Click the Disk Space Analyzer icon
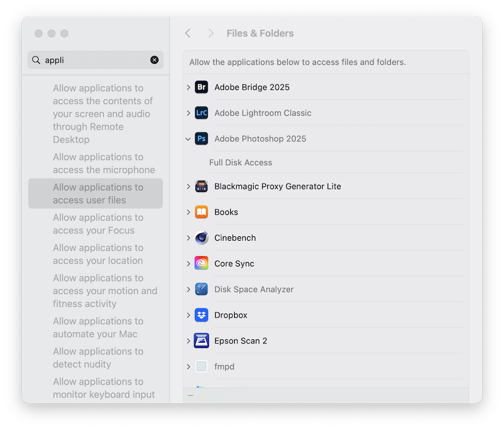 (201, 289)
